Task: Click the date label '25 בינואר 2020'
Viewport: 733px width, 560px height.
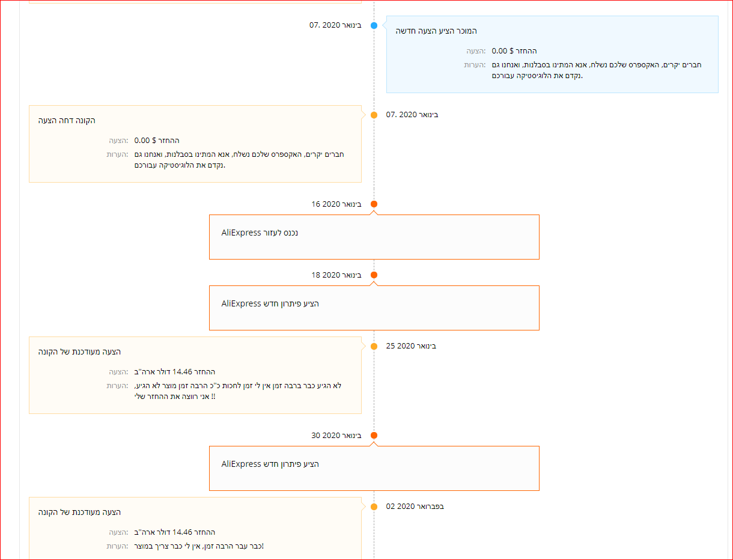Action: click(411, 345)
